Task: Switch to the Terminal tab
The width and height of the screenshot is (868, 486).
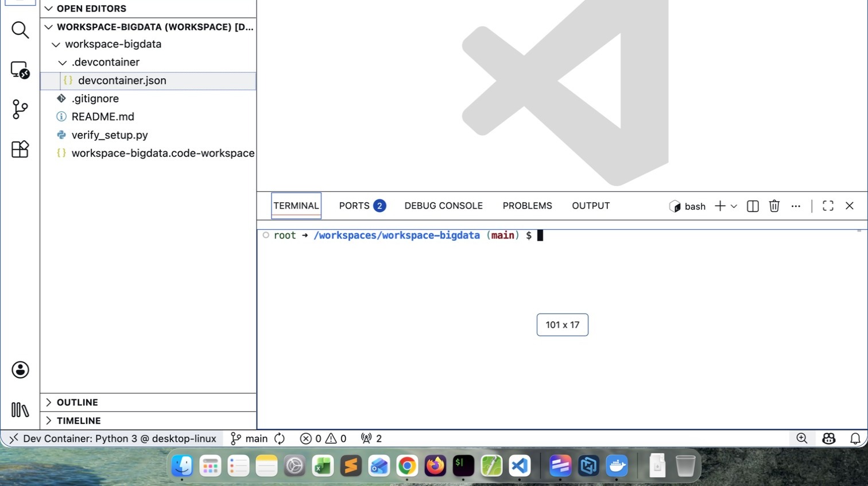Action: pyautogui.click(x=296, y=206)
